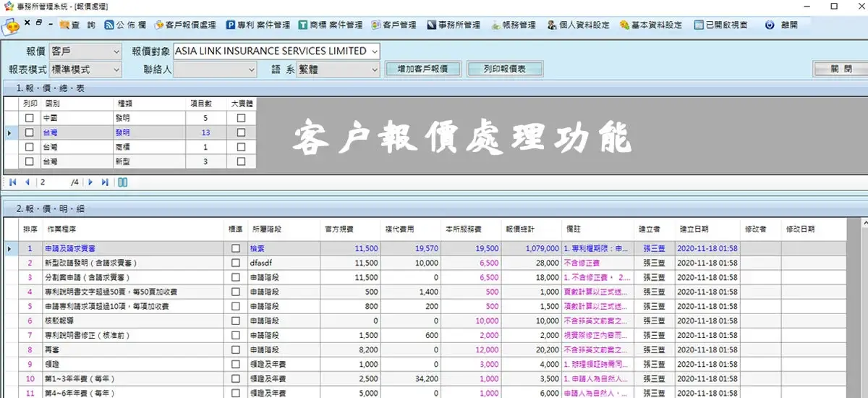Go to first record in summary navigator
The image size is (868, 398).
click(x=13, y=182)
